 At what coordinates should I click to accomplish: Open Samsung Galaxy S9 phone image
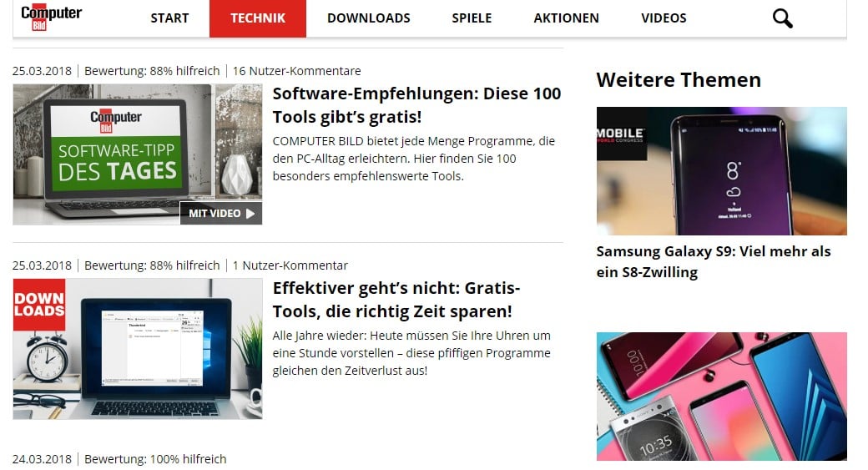[x=722, y=171]
